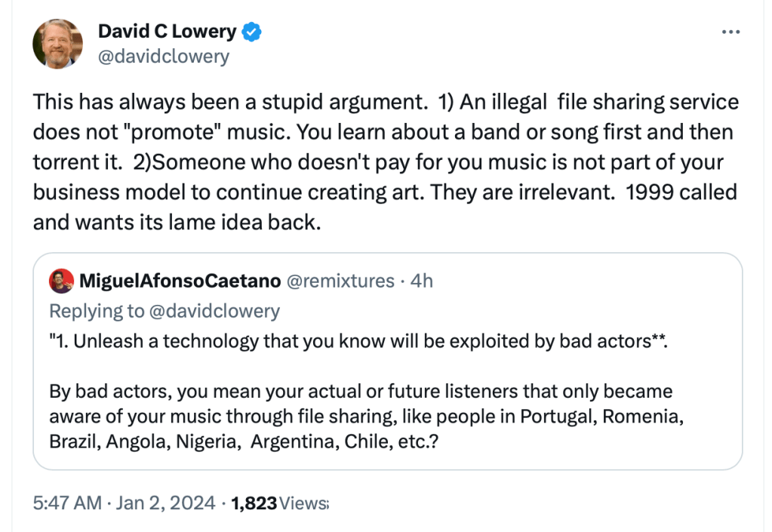Open David C Lowery's profile avatar
Image resolution: width=772 pixels, height=532 pixels.
tap(57, 44)
